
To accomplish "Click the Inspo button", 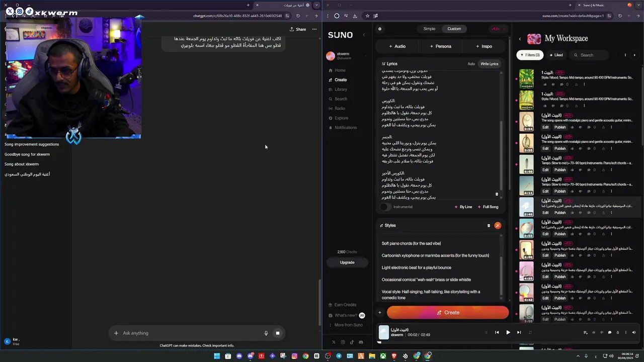I will coord(484,46).
